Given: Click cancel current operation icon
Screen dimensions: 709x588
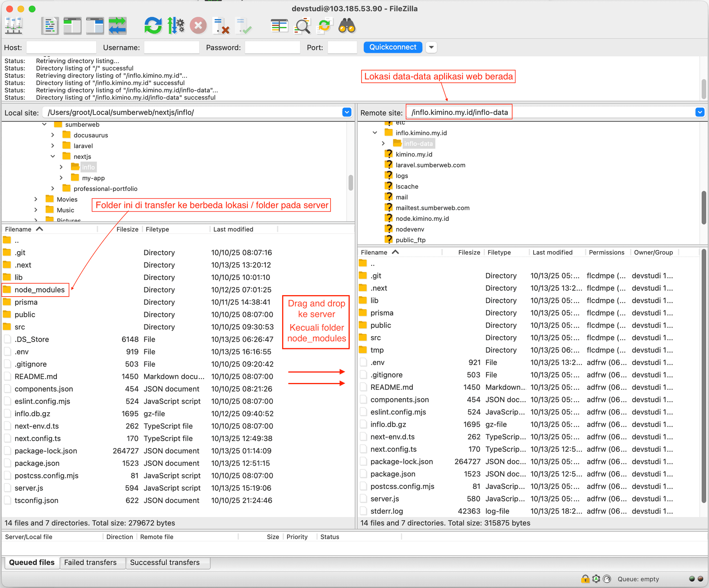Looking at the screenshot, I should coord(198,26).
